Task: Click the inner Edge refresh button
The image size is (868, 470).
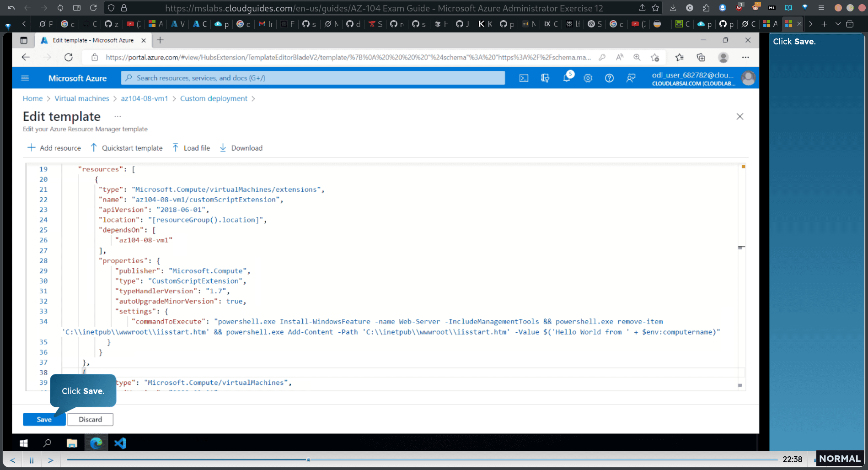Action: (69, 57)
